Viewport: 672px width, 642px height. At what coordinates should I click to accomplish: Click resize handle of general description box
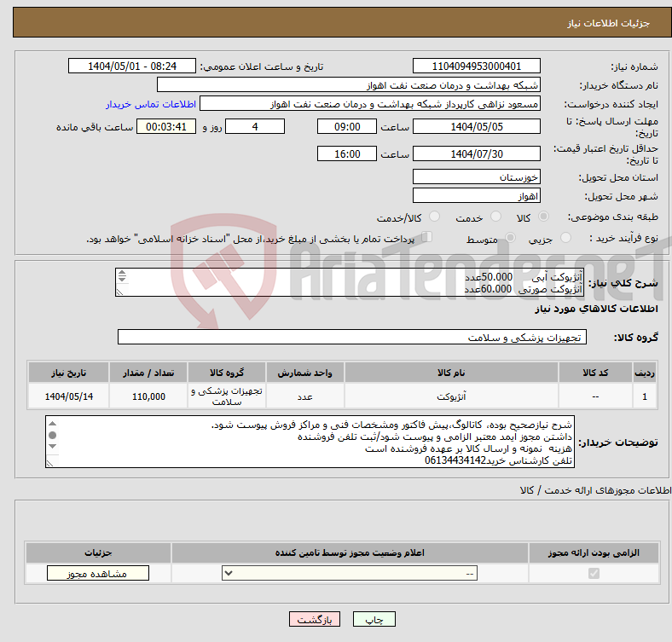[122, 292]
